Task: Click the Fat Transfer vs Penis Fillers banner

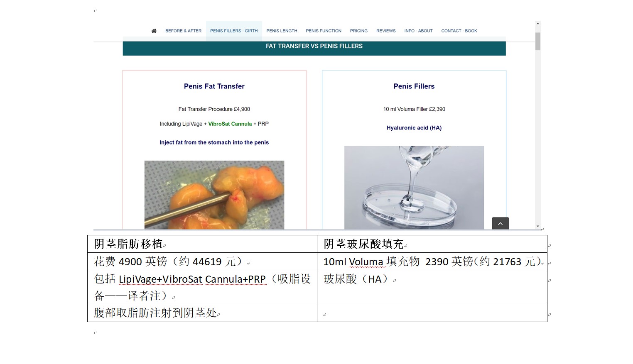Action: 314,46
